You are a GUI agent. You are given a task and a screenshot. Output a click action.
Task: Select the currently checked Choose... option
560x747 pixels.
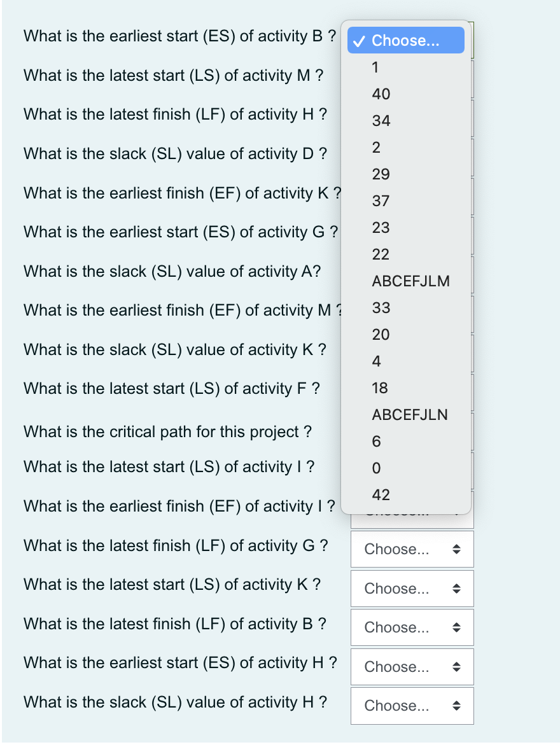pyautogui.click(x=405, y=40)
